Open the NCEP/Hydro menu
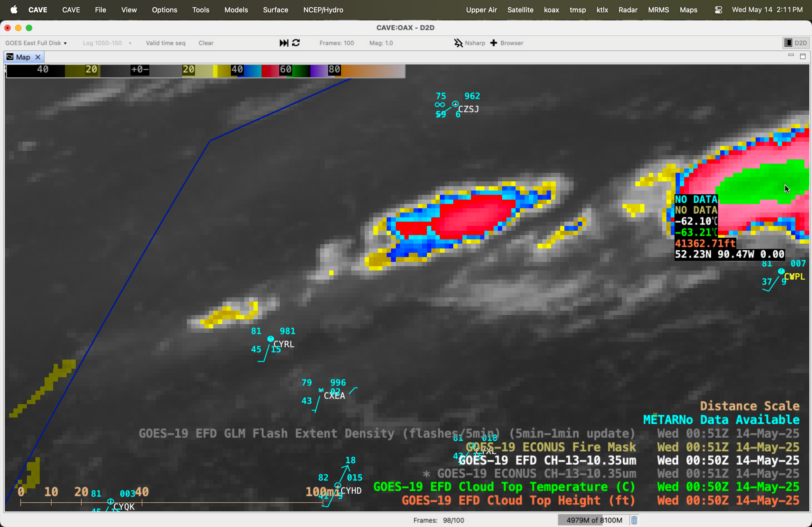812x527 pixels. 323,10
